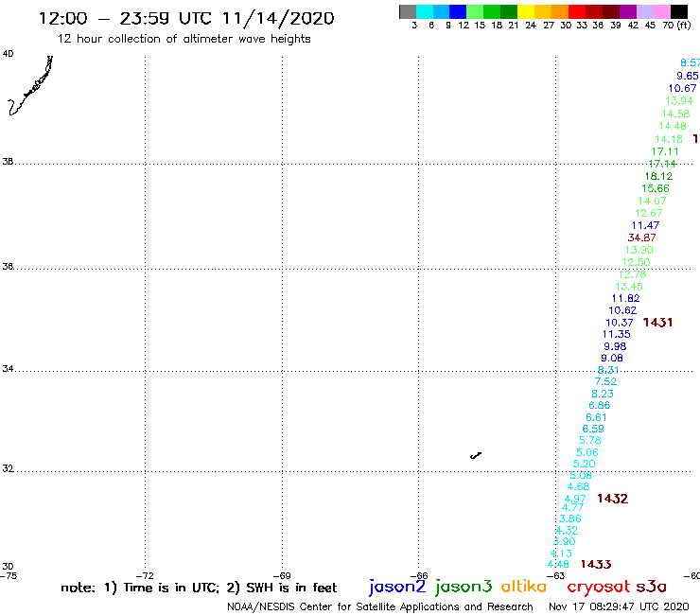
Task: Pick the pink swatch in the color scale
Action: coord(661,11)
